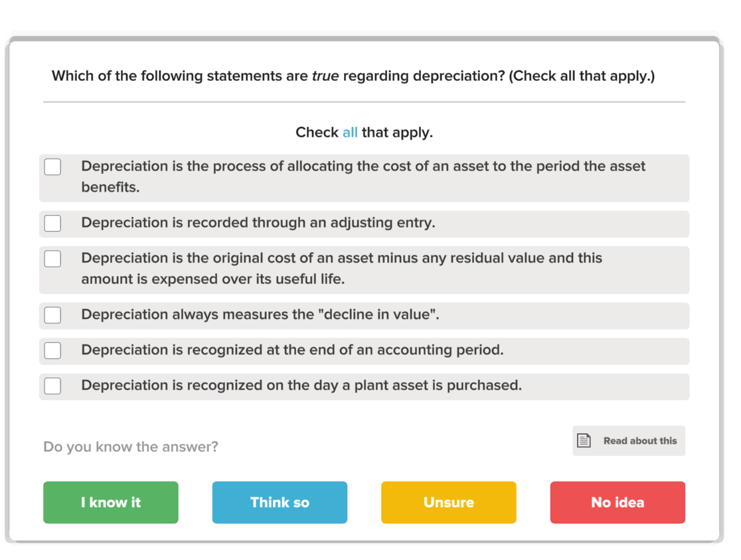Check the statement about allocating the cost of an asset
Screen dimensions: 741x560
tap(52, 167)
